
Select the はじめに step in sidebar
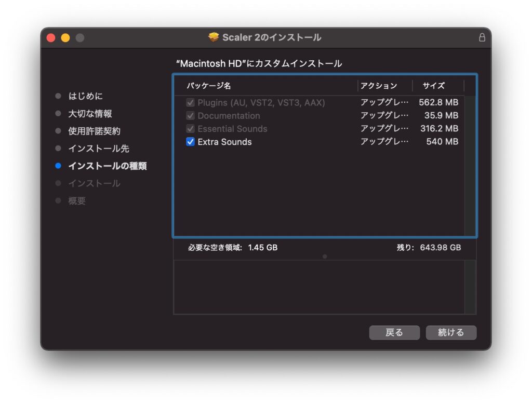click(85, 96)
